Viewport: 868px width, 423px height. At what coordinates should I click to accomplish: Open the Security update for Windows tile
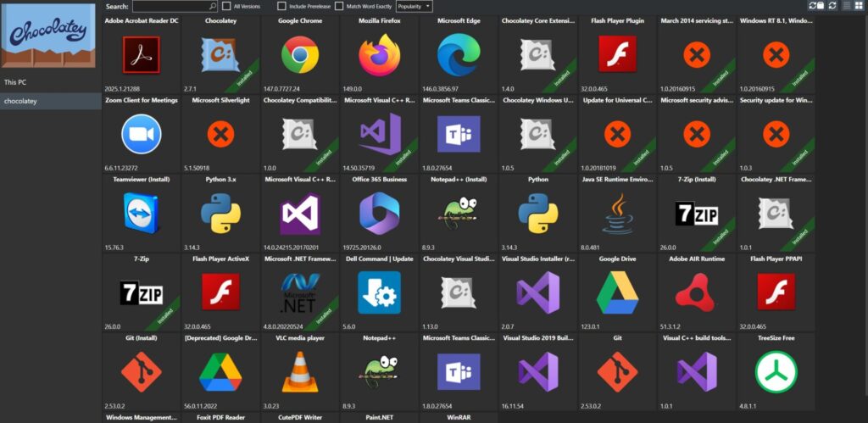776,134
